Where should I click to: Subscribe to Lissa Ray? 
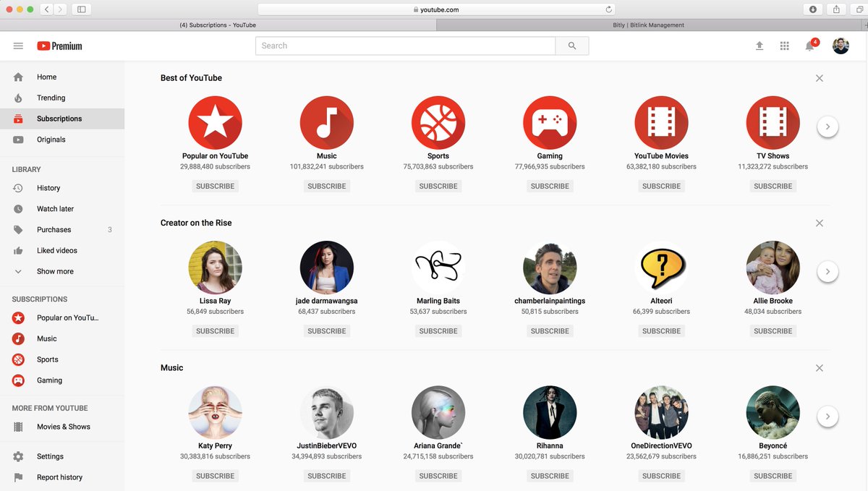(215, 331)
